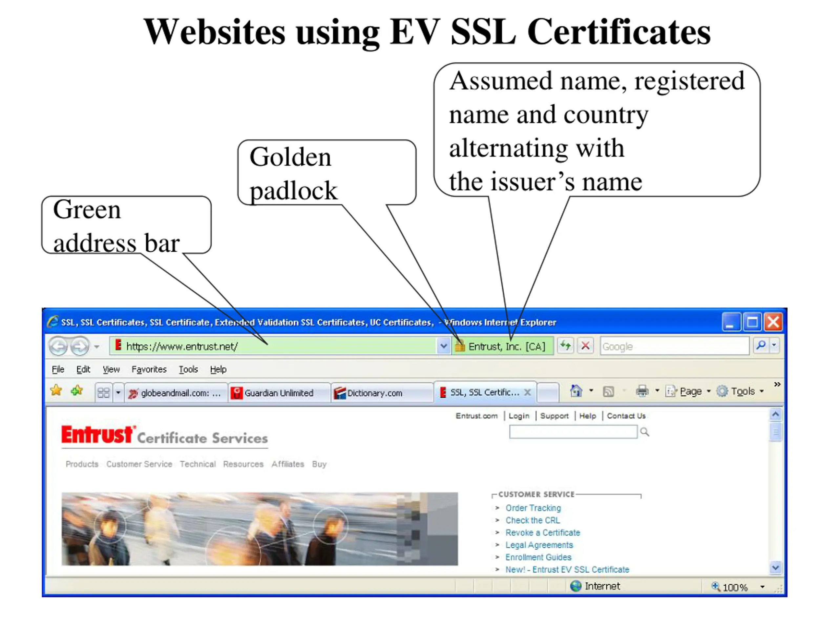Click the magnifier search button

click(x=761, y=345)
